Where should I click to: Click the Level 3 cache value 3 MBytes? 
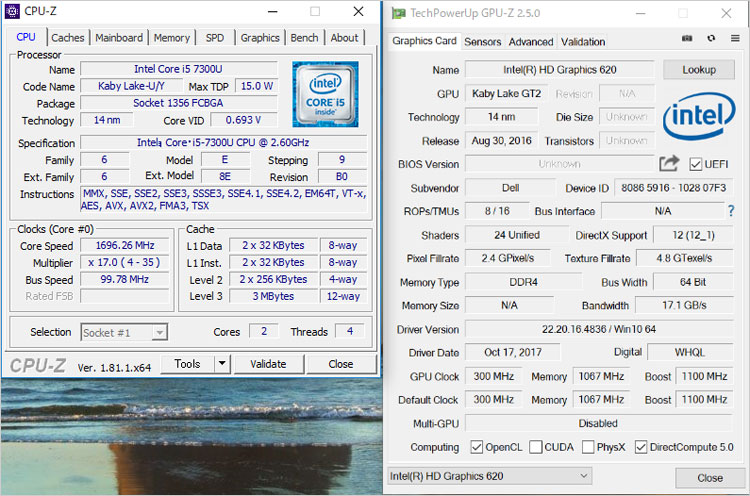(274, 297)
